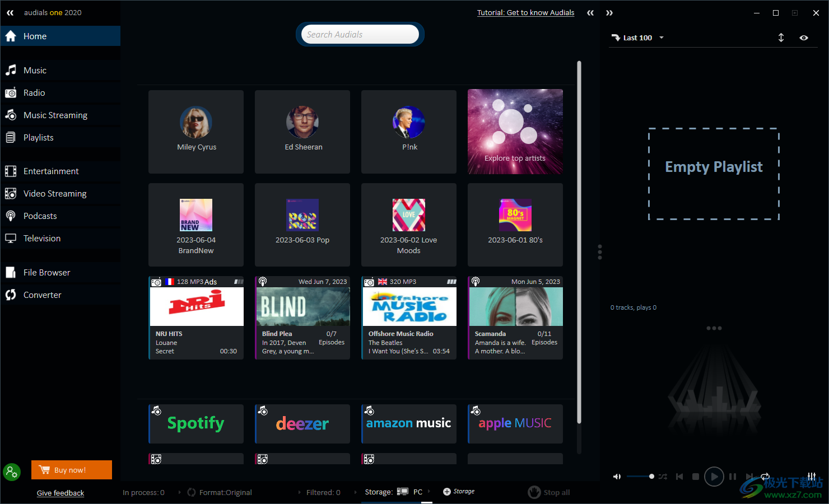Click the pause button in the player
This screenshot has height=504, width=829.
coord(733,477)
